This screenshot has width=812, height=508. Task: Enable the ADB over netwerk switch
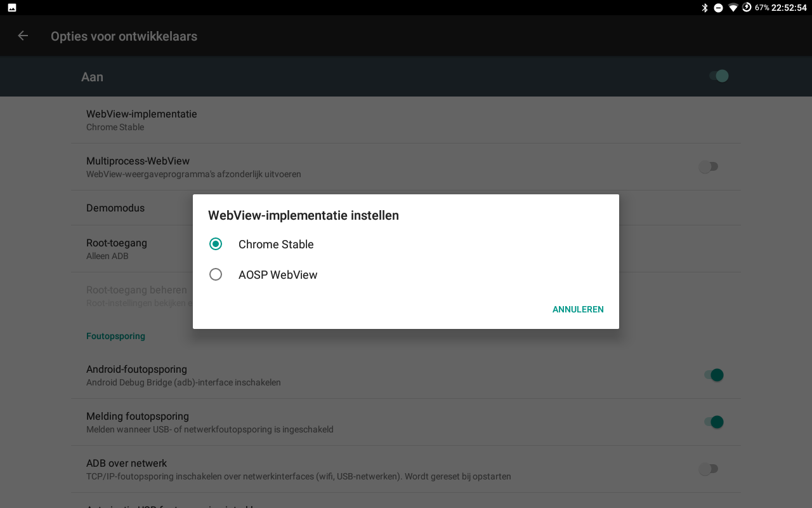pyautogui.click(x=708, y=469)
